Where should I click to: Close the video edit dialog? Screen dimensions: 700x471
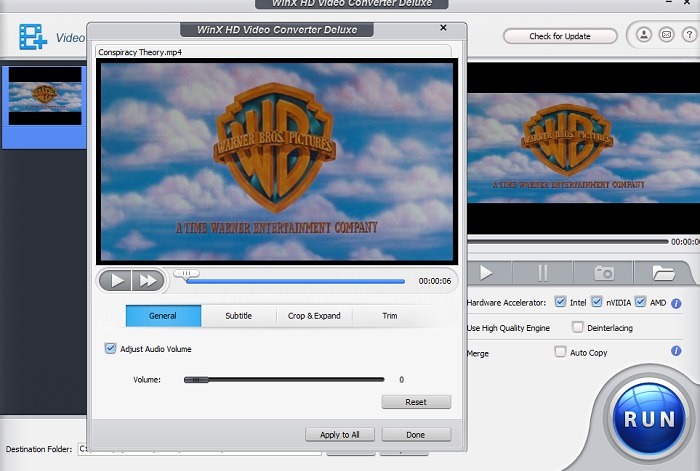coord(443,28)
